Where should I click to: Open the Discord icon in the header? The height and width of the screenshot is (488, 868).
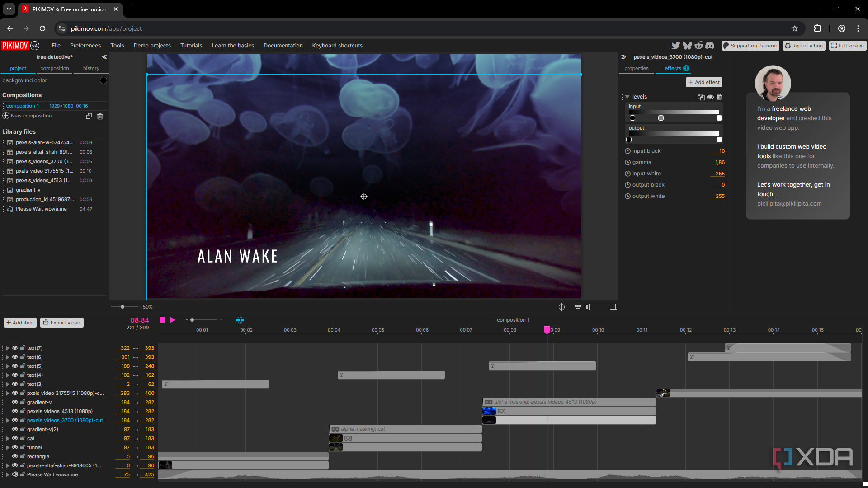tap(710, 46)
